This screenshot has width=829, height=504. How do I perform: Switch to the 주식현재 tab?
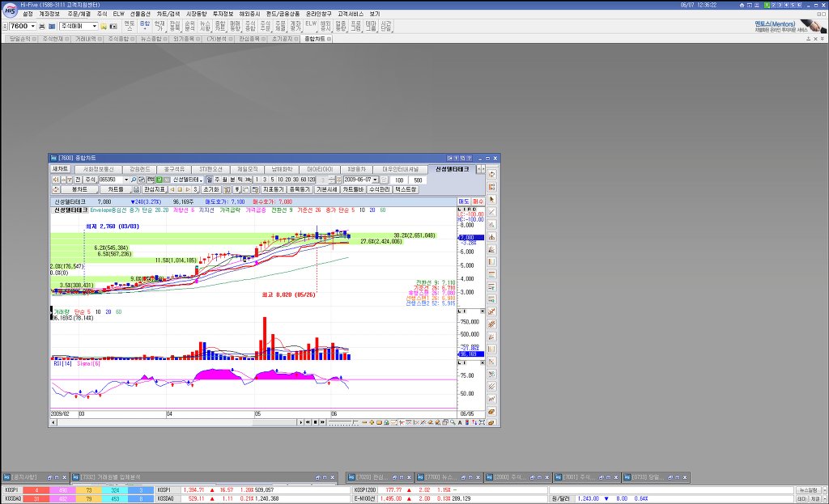click(53, 39)
